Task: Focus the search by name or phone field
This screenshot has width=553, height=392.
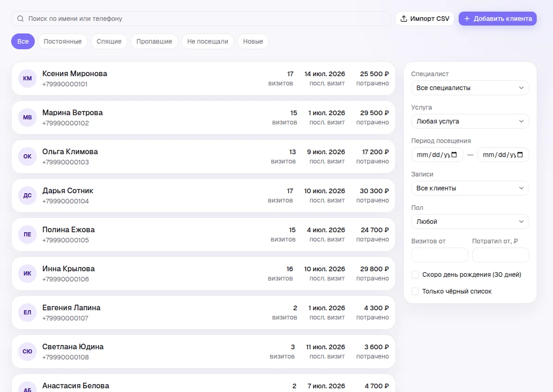Action: pyautogui.click(x=201, y=19)
